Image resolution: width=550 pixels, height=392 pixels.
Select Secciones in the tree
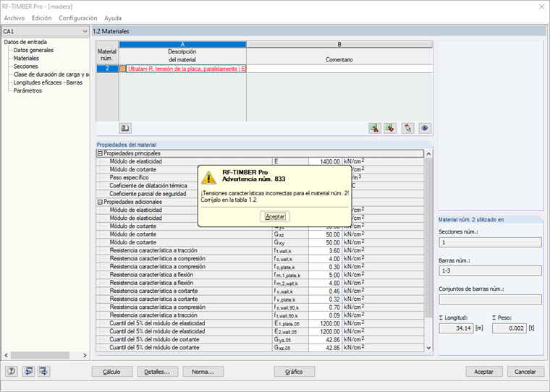(25, 67)
